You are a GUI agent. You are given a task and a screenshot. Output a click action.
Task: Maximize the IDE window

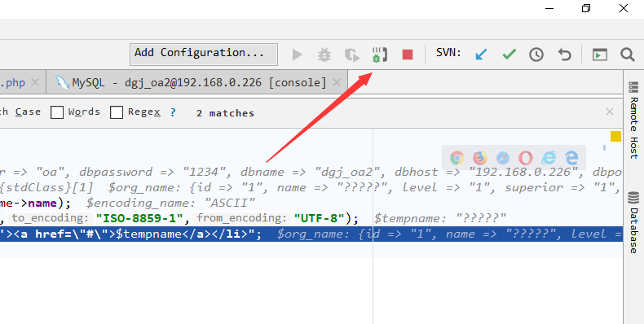[x=586, y=8]
